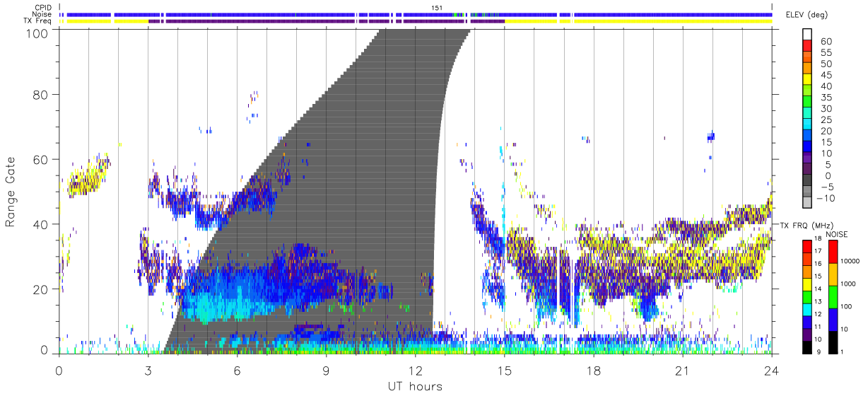This screenshot has height=401, width=868.
Task: Click the 3 tick label on UT hours axis
Action: tap(148, 371)
